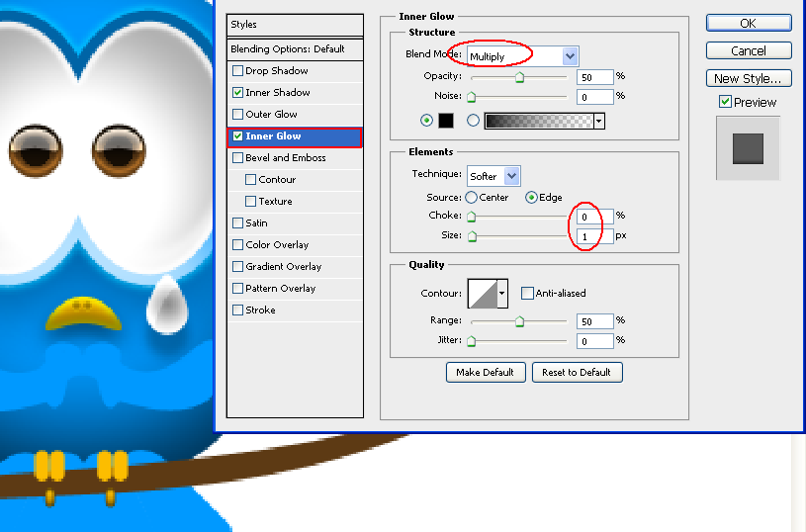The width and height of the screenshot is (806, 532).
Task: Select the solid color radio button
Action: [x=426, y=121]
